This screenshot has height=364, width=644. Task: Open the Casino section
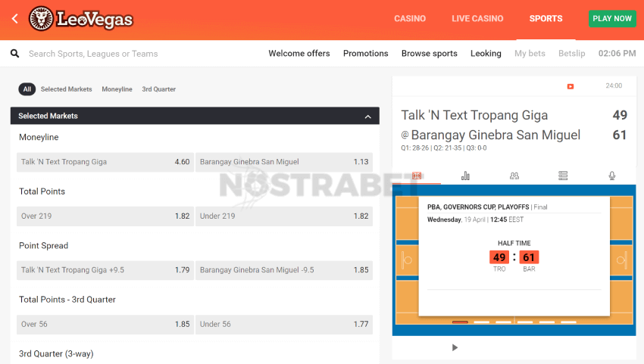tap(410, 18)
